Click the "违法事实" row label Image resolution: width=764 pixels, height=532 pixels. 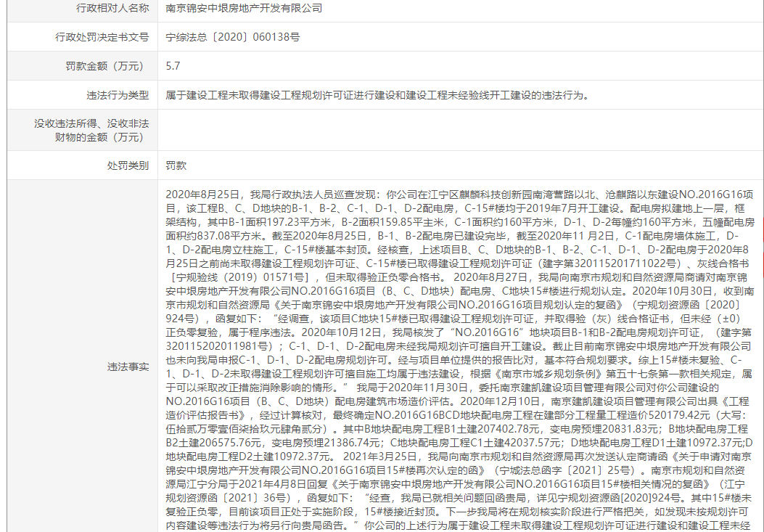[128, 367]
